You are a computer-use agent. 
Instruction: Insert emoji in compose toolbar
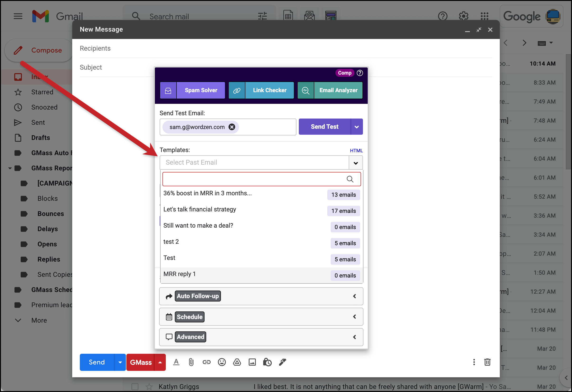(x=222, y=362)
